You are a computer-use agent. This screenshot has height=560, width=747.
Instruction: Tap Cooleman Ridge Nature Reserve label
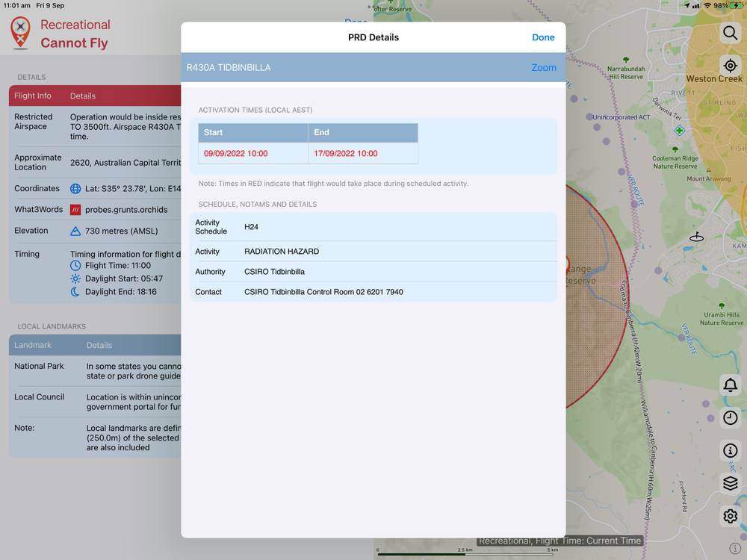click(675, 162)
